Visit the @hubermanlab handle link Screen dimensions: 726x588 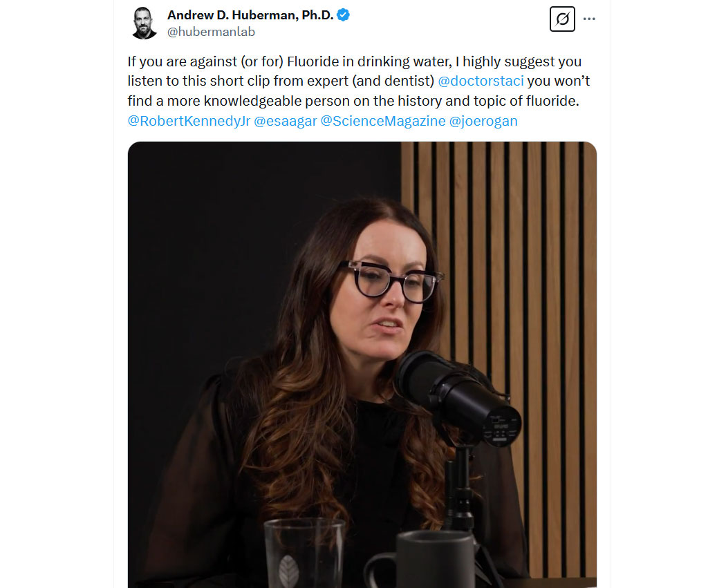pos(211,32)
